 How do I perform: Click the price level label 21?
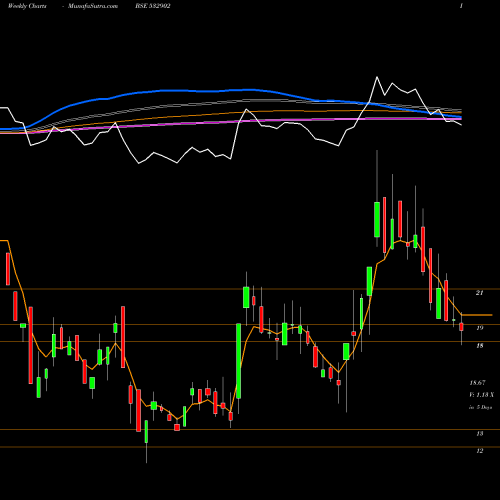pyautogui.click(x=479, y=293)
